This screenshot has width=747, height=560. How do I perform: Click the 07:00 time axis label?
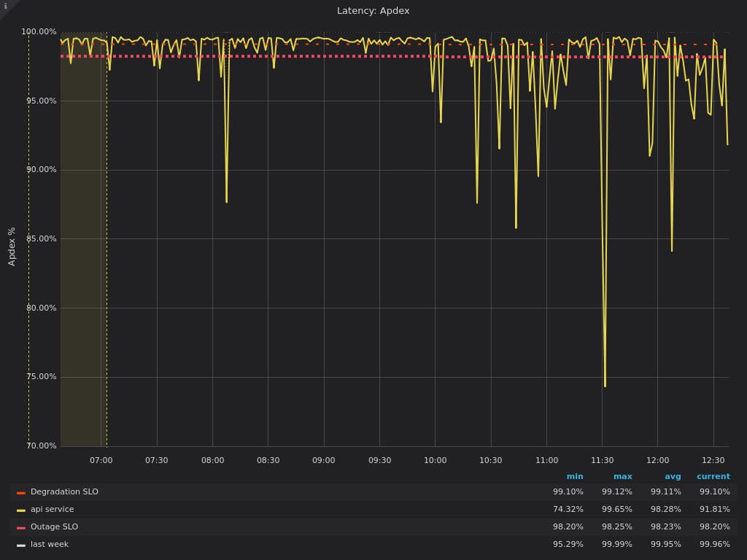coord(101,461)
